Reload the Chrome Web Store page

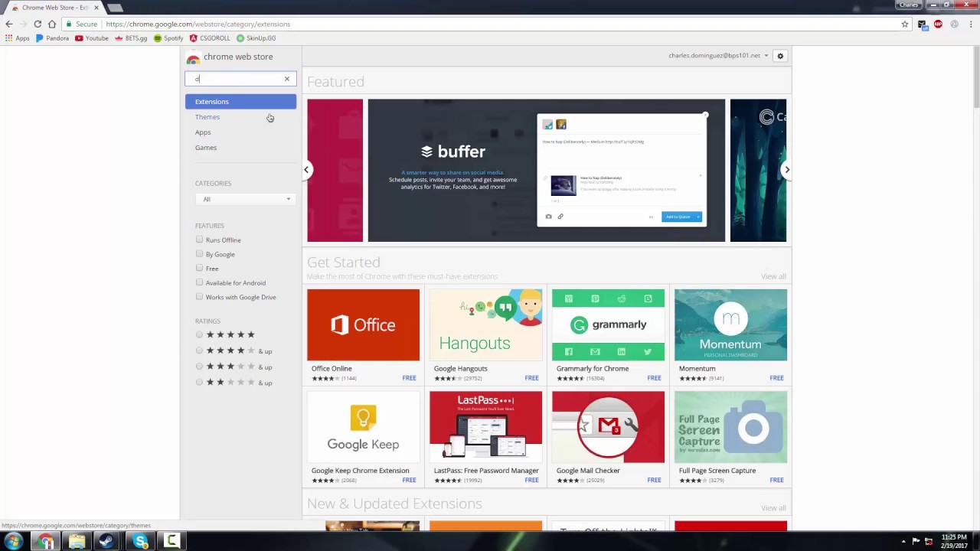(38, 24)
